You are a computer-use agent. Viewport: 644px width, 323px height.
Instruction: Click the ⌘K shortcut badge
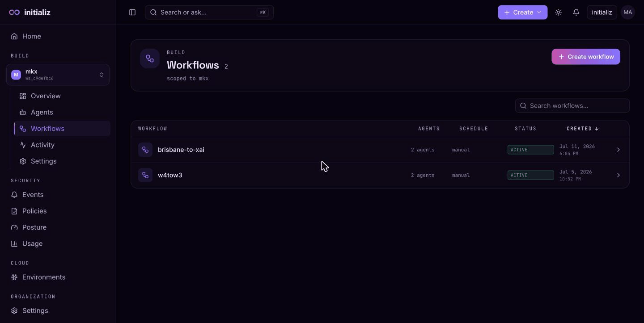click(263, 13)
